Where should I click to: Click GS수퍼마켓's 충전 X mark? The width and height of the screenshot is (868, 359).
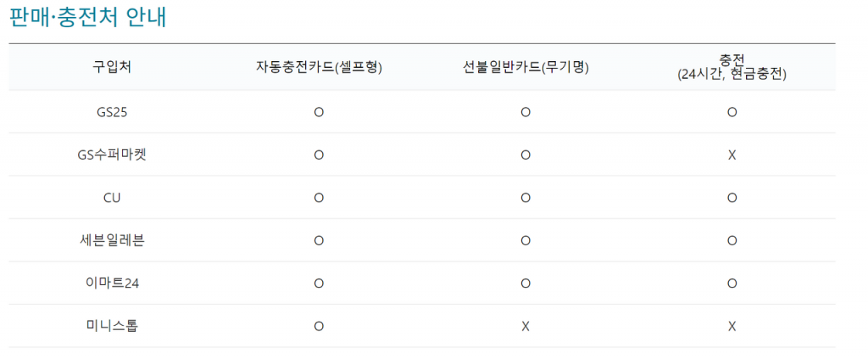732,155
